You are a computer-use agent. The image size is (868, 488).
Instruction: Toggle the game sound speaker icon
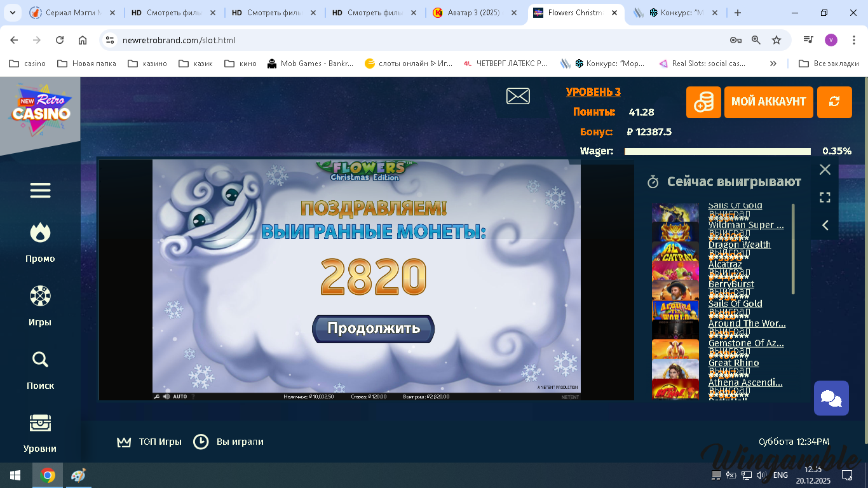click(166, 396)
